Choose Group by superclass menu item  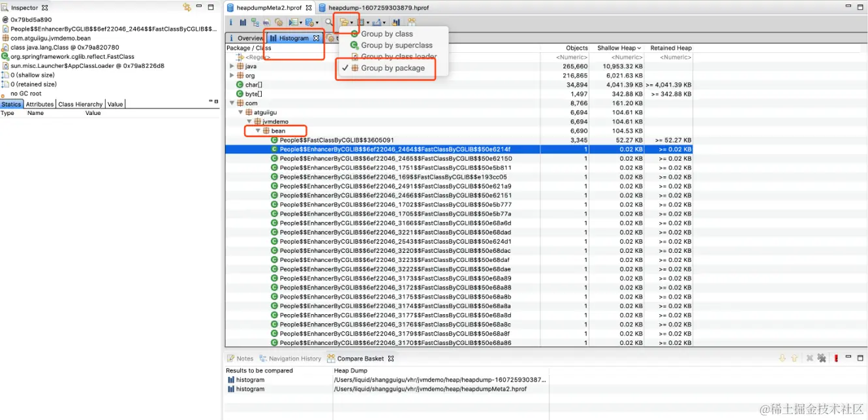tap(397, 45)
